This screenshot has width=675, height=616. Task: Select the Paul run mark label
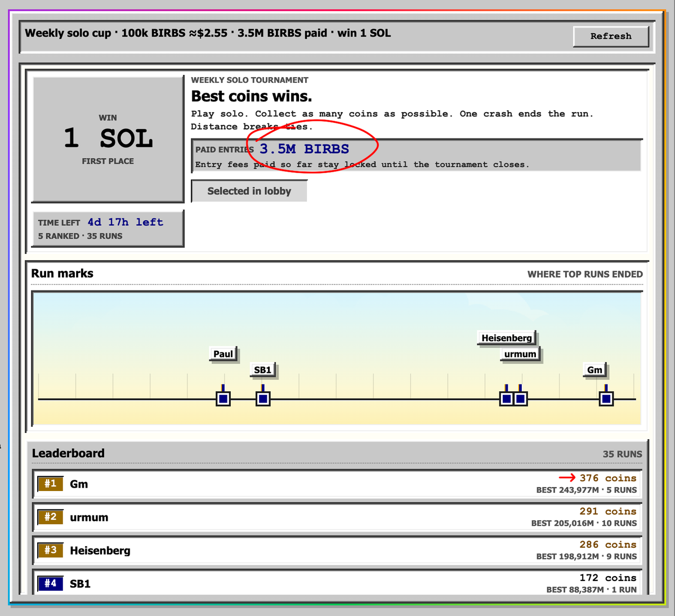[x=223, y=354]
